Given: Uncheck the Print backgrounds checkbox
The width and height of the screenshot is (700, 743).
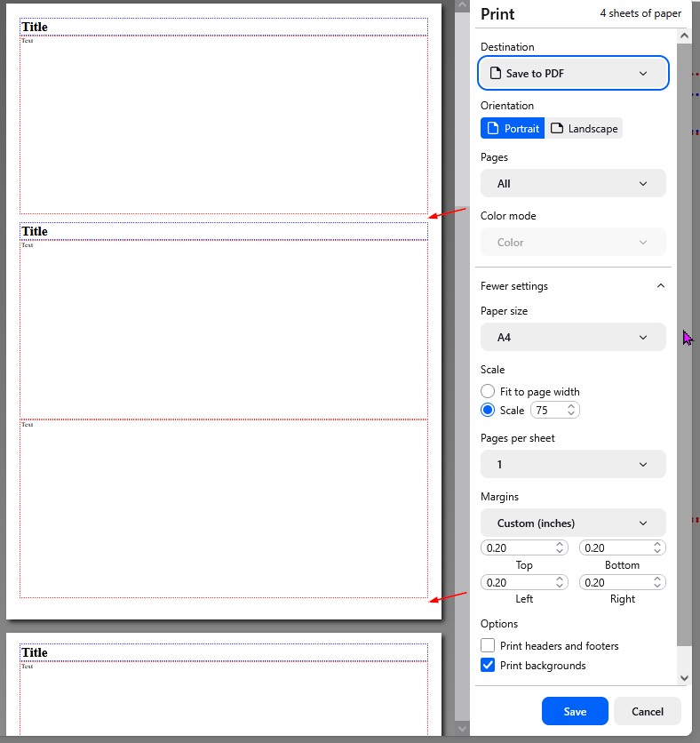Looking at the screenshot, I should pyautogui.click(x=488, y=665).
